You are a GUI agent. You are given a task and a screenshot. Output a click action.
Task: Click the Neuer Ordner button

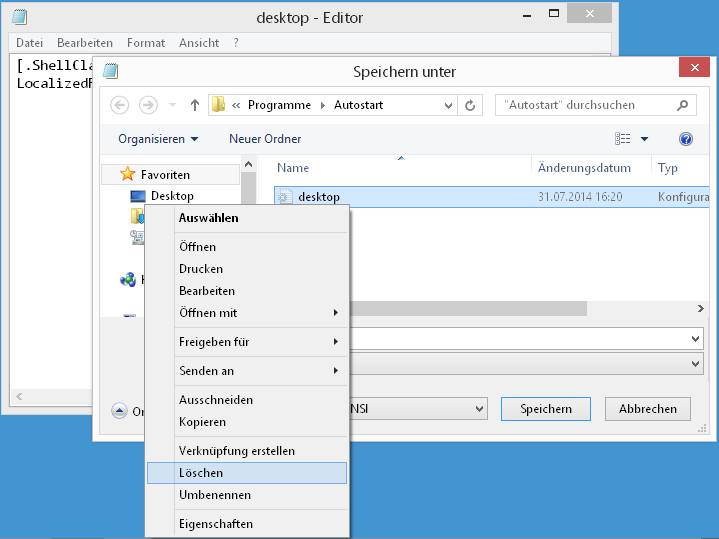[265, 139]
